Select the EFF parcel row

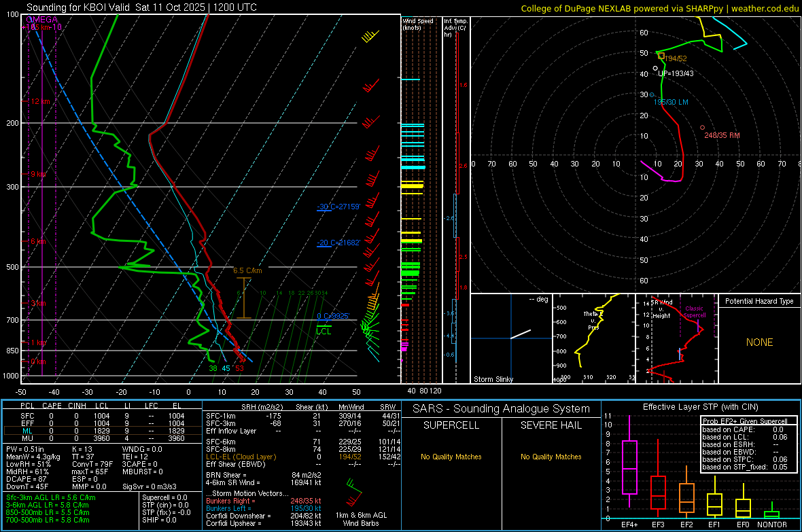[x=101, y=423]
